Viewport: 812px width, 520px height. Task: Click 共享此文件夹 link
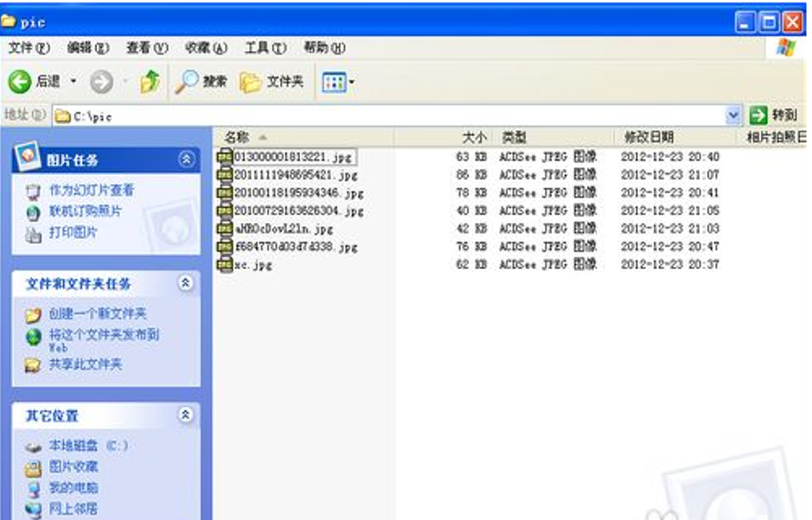coord(86,364)
